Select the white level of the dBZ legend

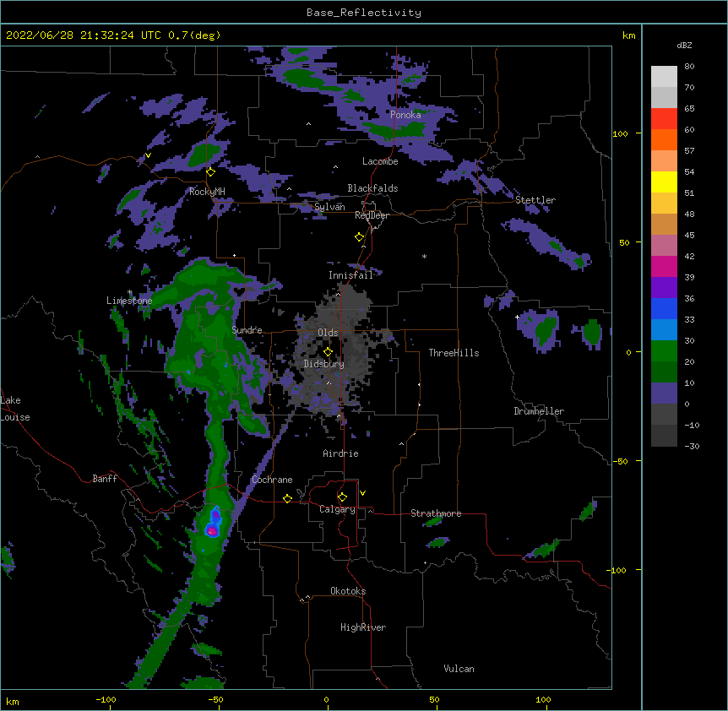pyautogui.click(x=664, y=77)
